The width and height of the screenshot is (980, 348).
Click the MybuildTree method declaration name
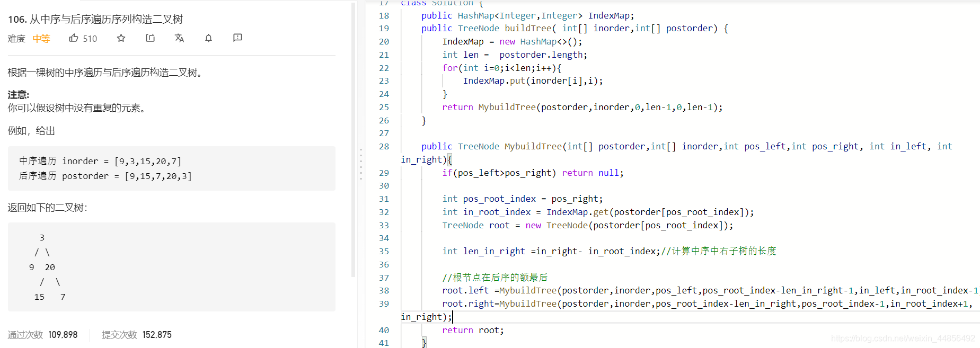pos(533,147)
